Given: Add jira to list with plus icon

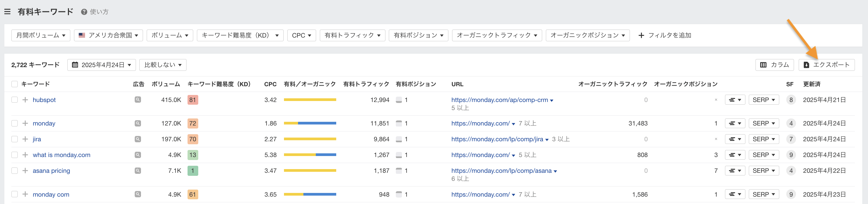Looking at the screenshot, I should point(25,139).
